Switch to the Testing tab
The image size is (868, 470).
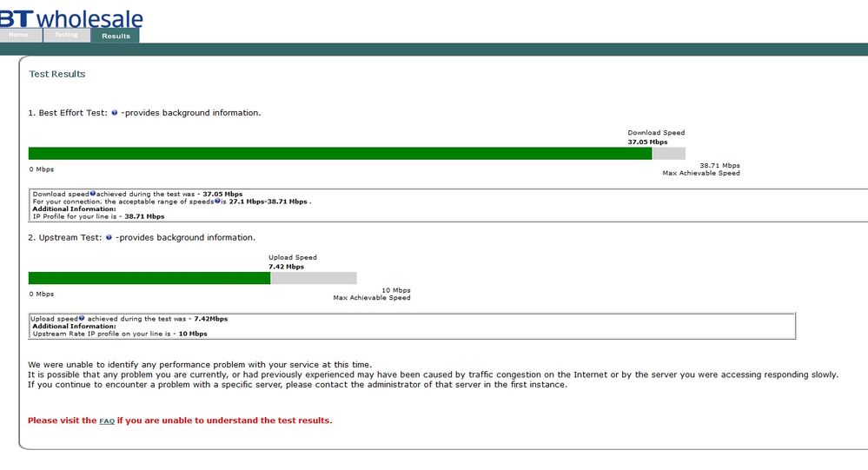coord(66,35)
